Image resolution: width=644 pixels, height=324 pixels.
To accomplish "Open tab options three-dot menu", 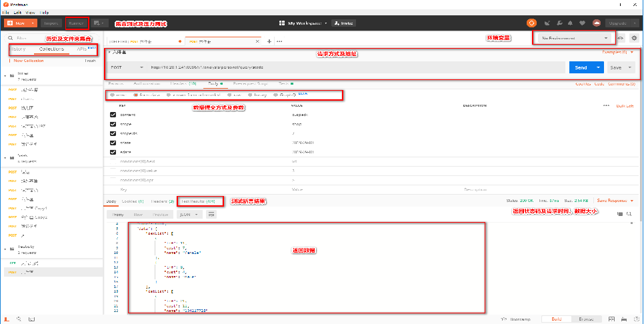I will 279,41.
